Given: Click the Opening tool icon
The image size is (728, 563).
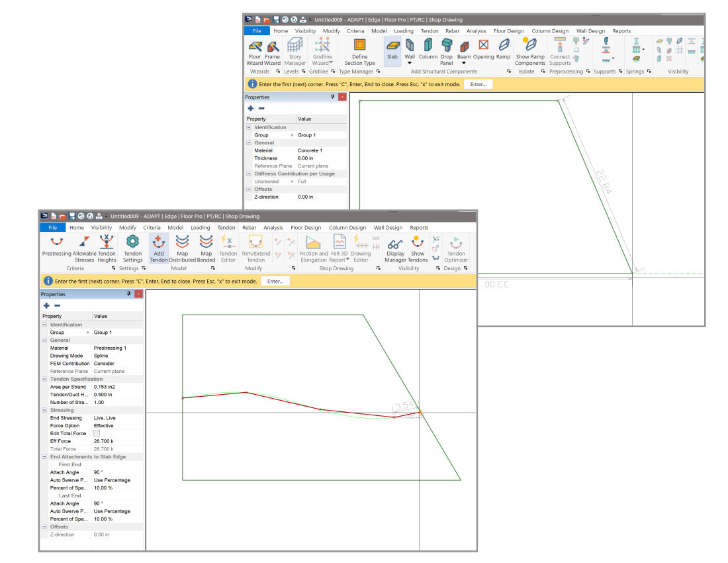Looking at the screenshot, I should [x=483, y=46].
